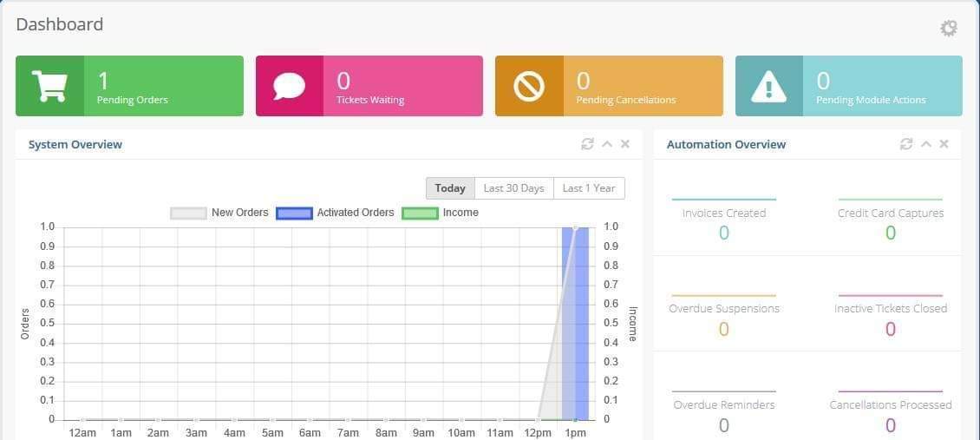
Task: Click the blue bar at 1pm in chart
Action: click(576, 324)
